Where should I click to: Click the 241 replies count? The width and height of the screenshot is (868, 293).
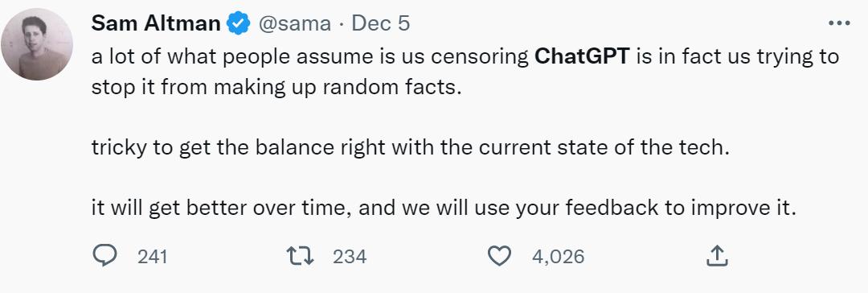coord(152,256)
